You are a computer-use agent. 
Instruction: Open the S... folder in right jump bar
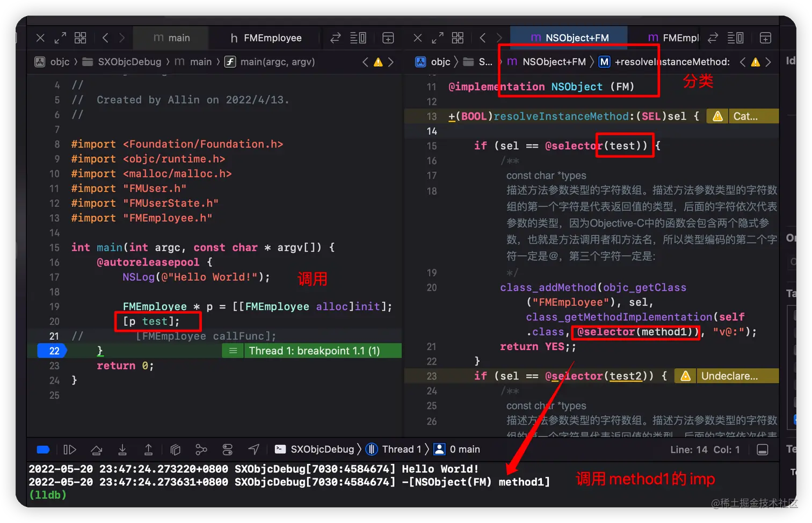click(478, 62)
